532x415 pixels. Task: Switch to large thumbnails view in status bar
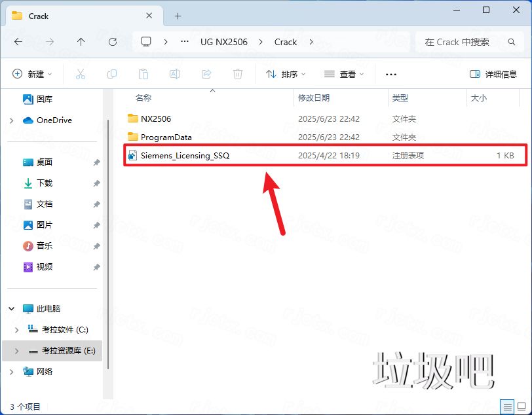pos(521,406)
